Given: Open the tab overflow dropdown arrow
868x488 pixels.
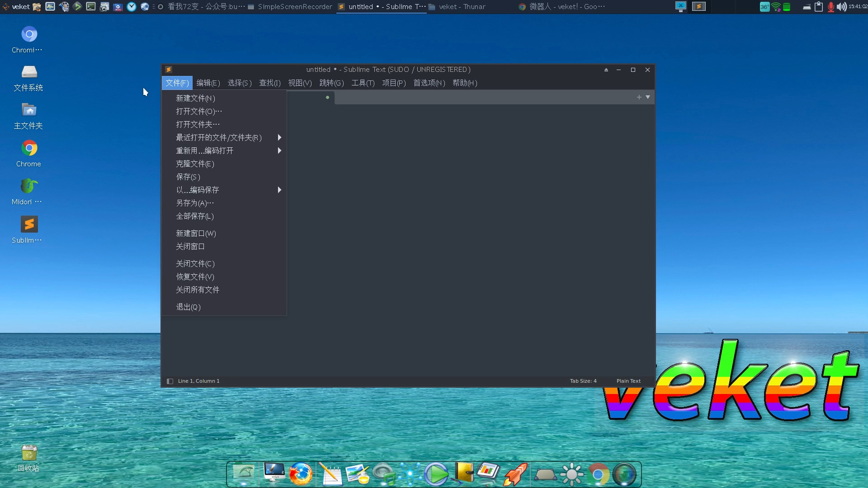Looking at the screenshot, I should click(648, 97).
